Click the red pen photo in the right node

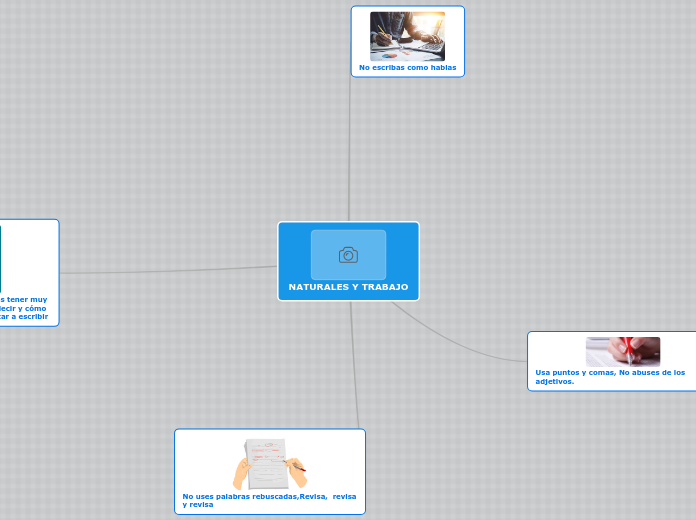622,351
